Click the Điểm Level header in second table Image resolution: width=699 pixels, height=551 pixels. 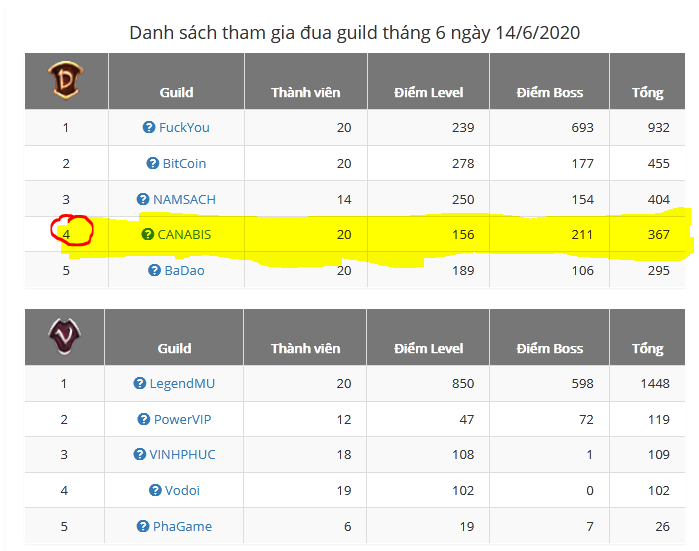(x=428, y=348)
